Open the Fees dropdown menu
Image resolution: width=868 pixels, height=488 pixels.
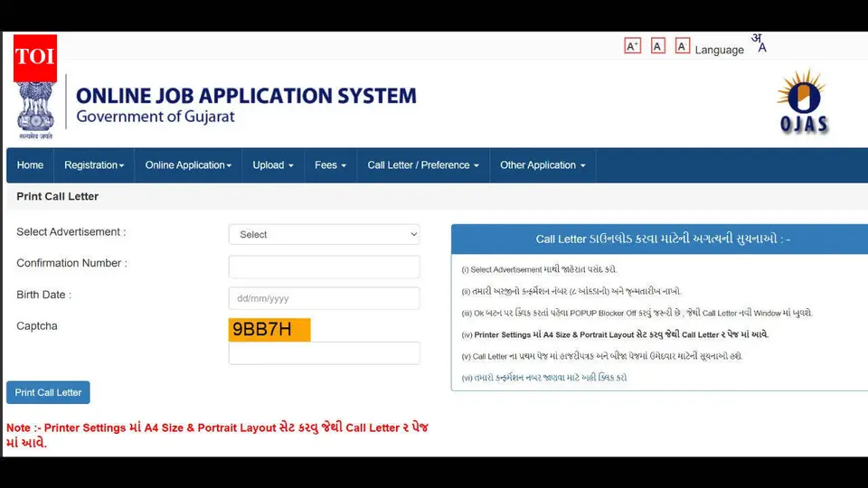click(331, 164)
